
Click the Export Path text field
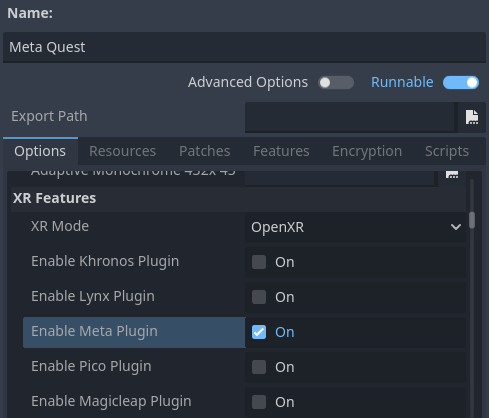tap(350, 117)
